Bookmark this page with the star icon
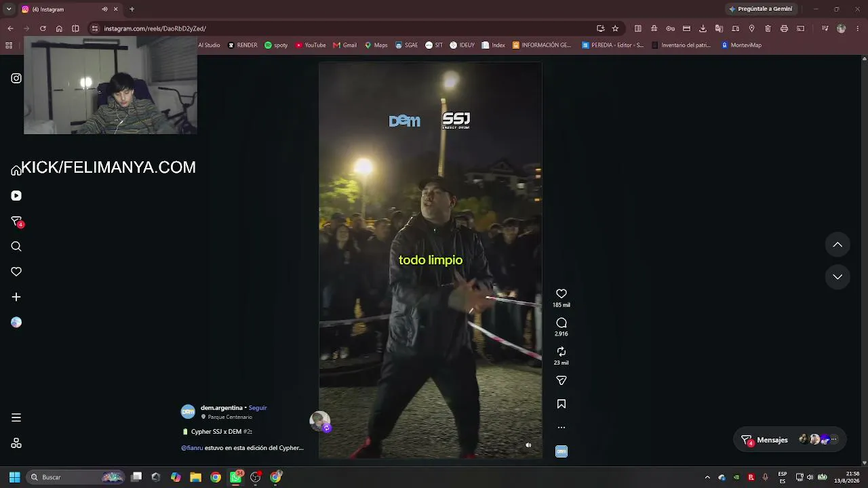Viewport: 868px width, 488px height. pos(615,28)
